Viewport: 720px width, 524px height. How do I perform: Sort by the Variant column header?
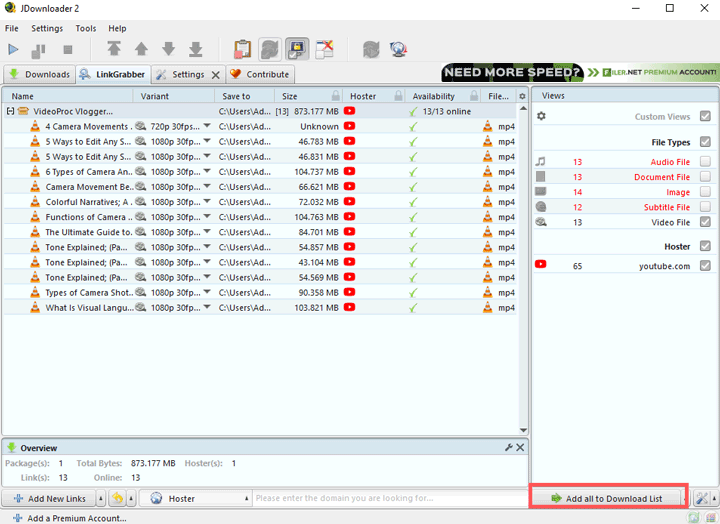tap(174, 96)
